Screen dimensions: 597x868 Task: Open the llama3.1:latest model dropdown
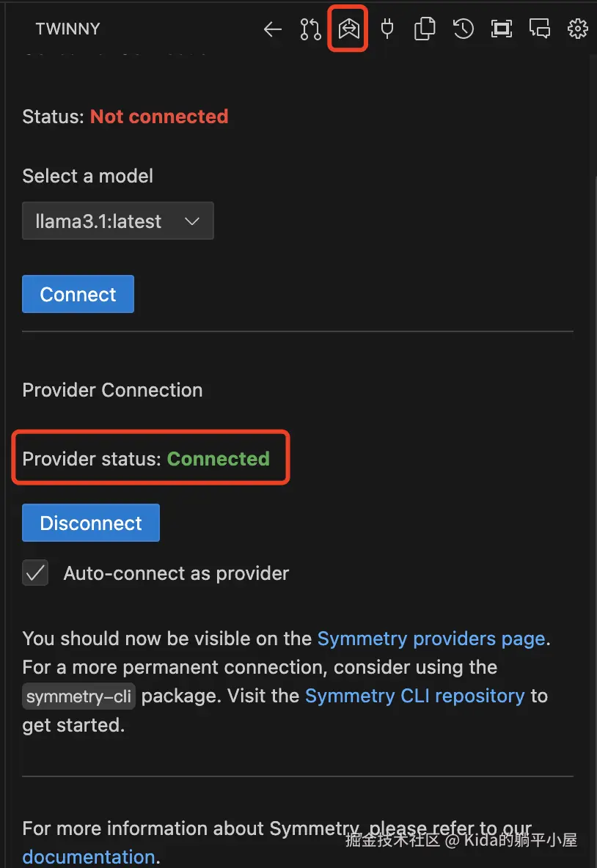coord(118,221)
